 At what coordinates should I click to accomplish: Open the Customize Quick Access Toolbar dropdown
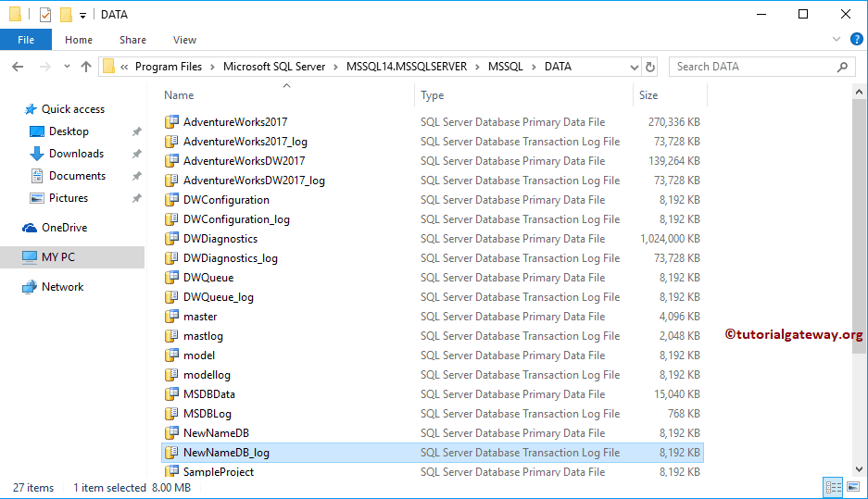[x=82, y=16]
